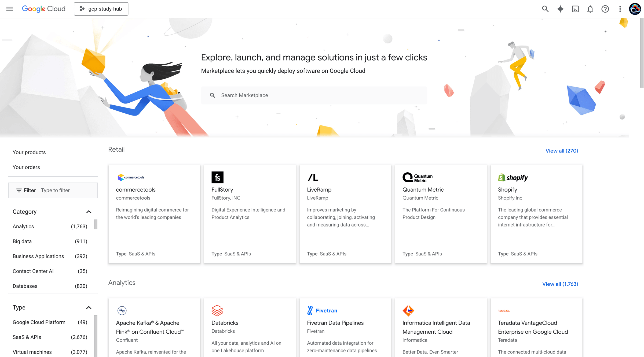Viewport: 644px width, 357px height.
Task: Filter by Google Cloud Platform type
Action: [50, 322]
